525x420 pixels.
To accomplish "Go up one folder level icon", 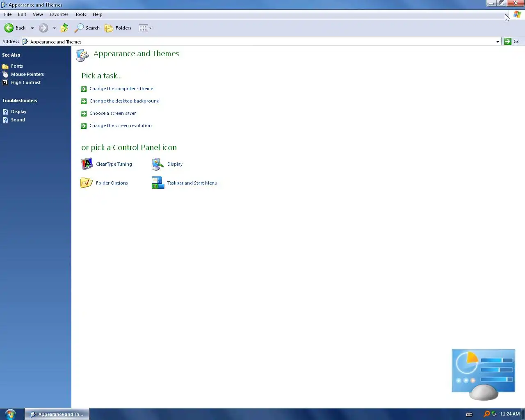I will [x=64, y=28].
